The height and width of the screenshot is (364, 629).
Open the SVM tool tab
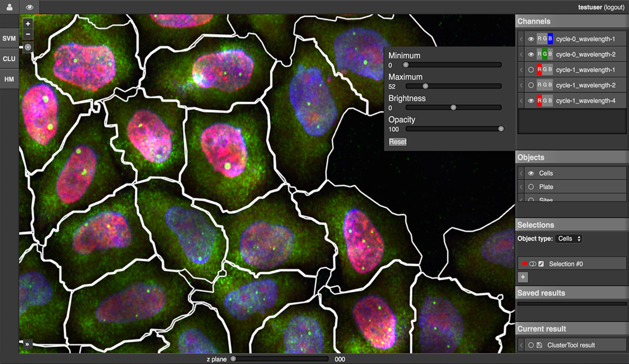click(x=9, y=38)
